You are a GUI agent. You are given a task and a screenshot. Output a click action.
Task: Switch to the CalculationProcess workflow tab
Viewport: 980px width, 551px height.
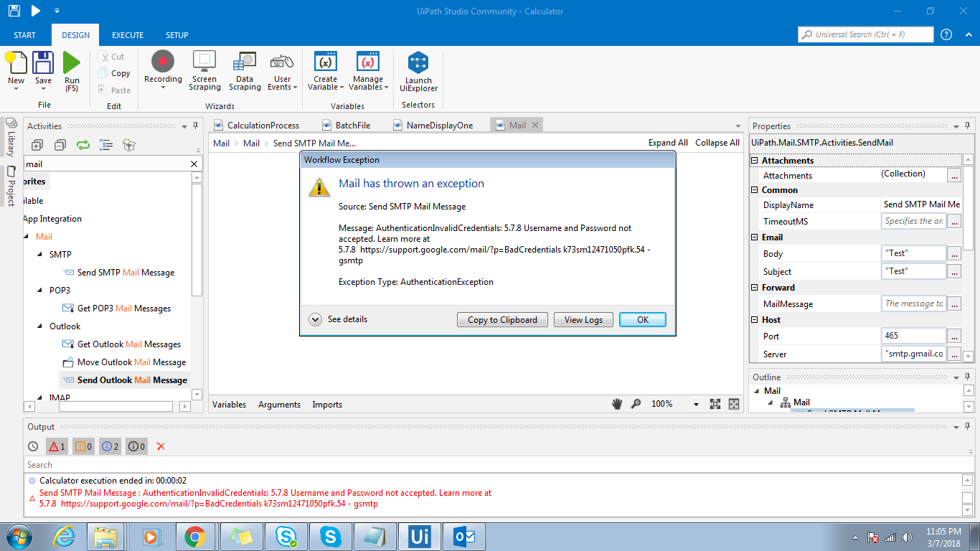coord(257,125)
